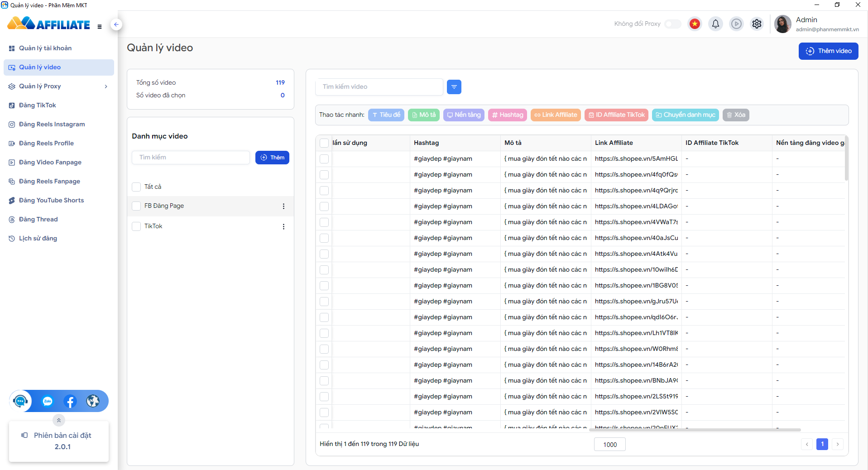
Task: Collapse version panel with double chevron
Action: coord(59,420)
